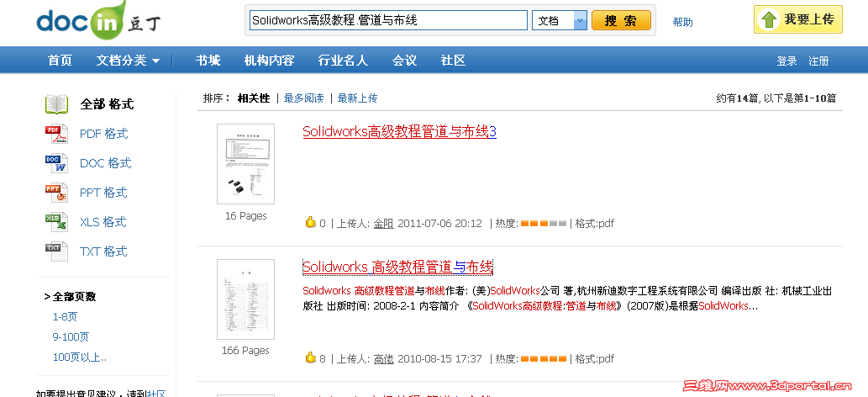Click the XLS format icon
This screenshot has height=397, width=868.
tap(56, 222)
